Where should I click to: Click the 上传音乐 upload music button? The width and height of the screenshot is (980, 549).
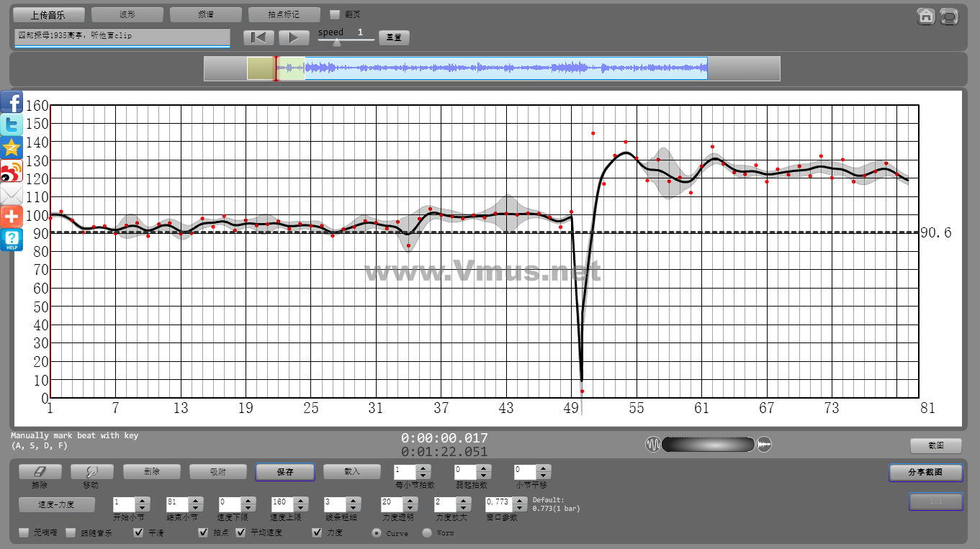48,14
